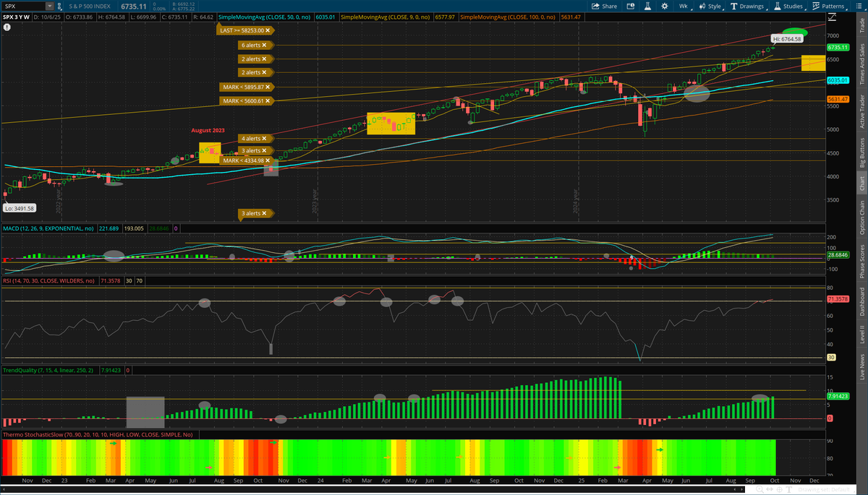Screen dimensions: 868x495
Task: Open chart settings gear icon
Action: pos(665,6)
